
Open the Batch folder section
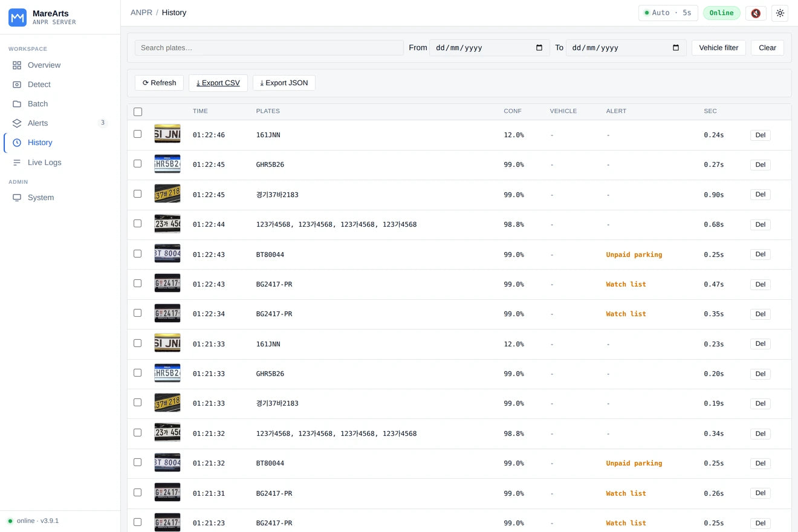(x=37, y=104)
